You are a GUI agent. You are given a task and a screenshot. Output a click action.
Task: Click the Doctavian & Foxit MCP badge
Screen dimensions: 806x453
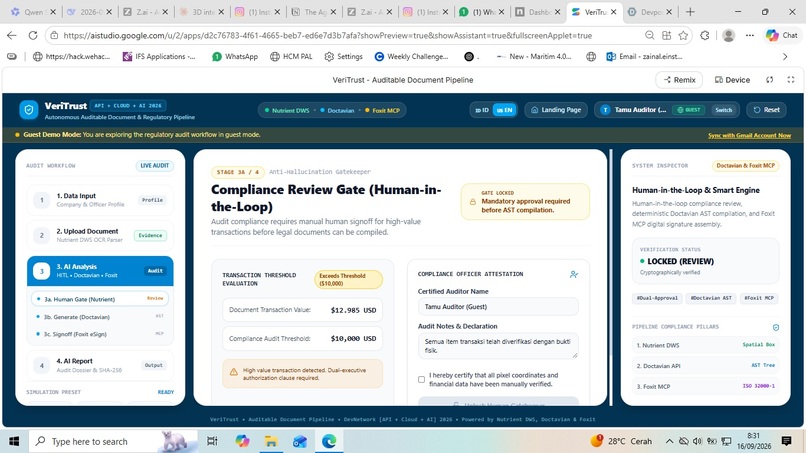(745, 166)
